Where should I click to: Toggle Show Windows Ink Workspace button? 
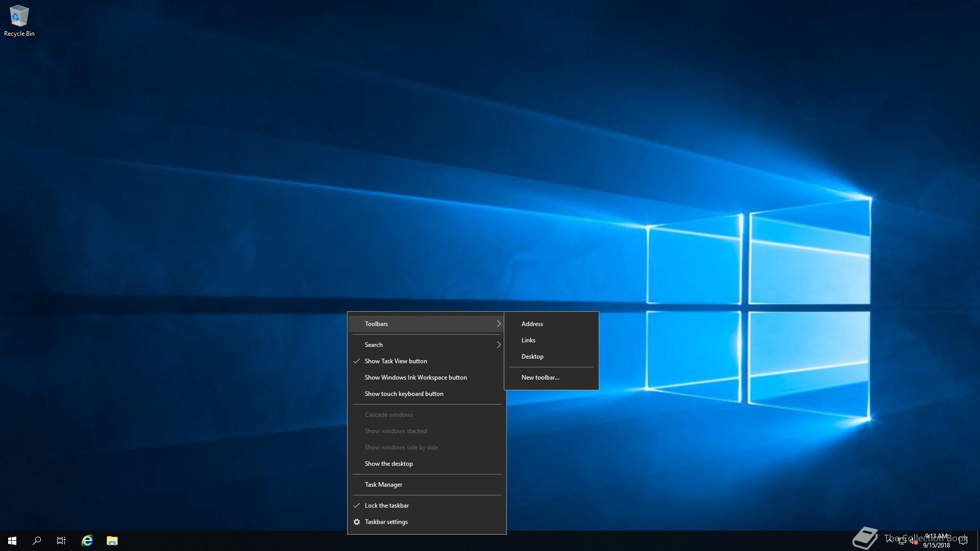click(427, 378)
